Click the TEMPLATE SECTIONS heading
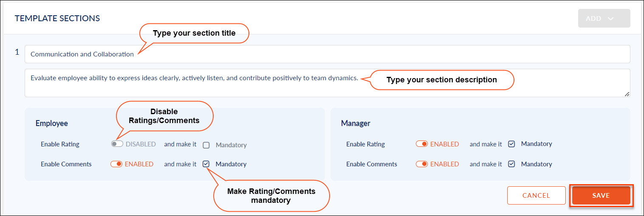644x216 pixels. click(x=57, y=18)
